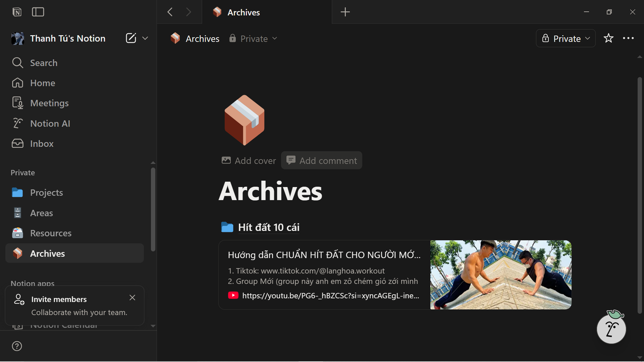The height and width of the screenshot is (362, 644).
Task: Open Notion AI from sidebar
Action: pyautogui.click(x=50, y=123)
